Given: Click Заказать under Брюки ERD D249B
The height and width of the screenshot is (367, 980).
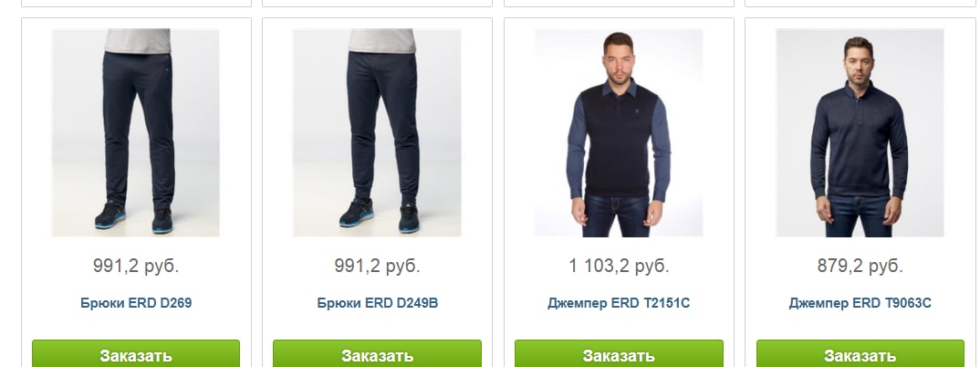Looking at the screenshot, I should click(x=377, y=354).
